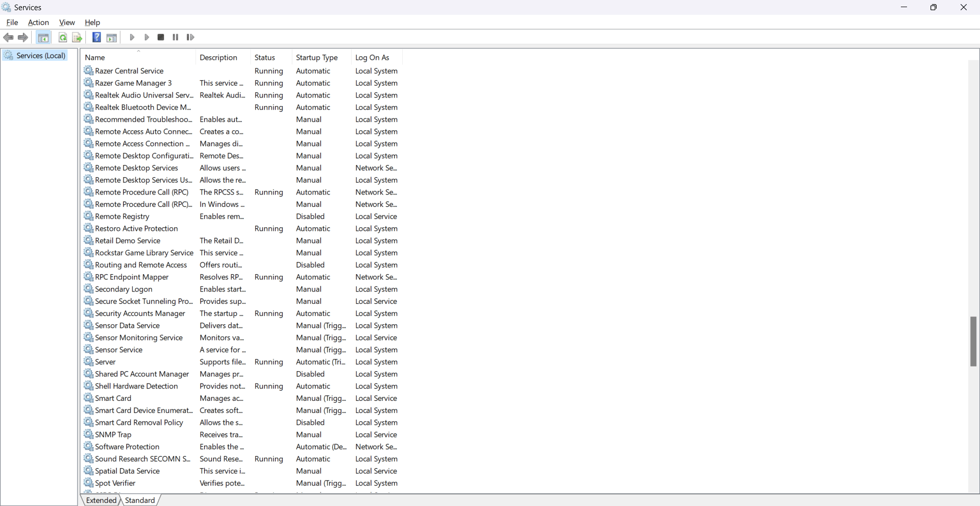Open the Help menu

click(x=92, y=22)
